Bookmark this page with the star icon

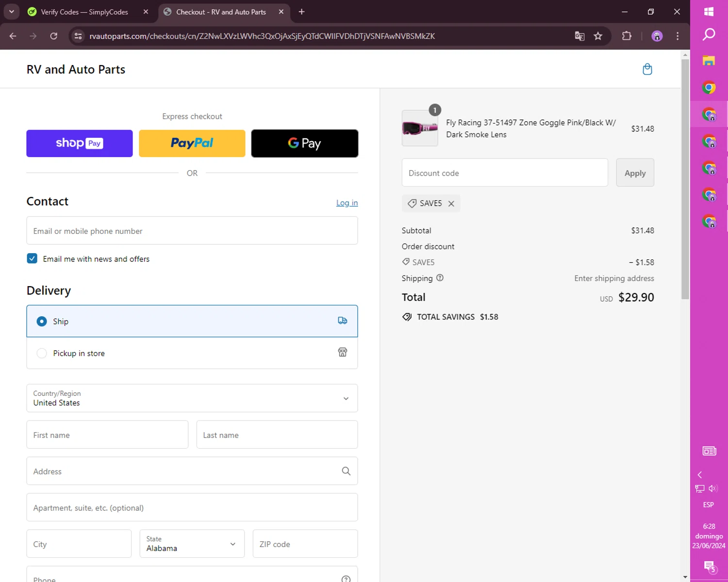pyautogui.click(x=598, y=36)
